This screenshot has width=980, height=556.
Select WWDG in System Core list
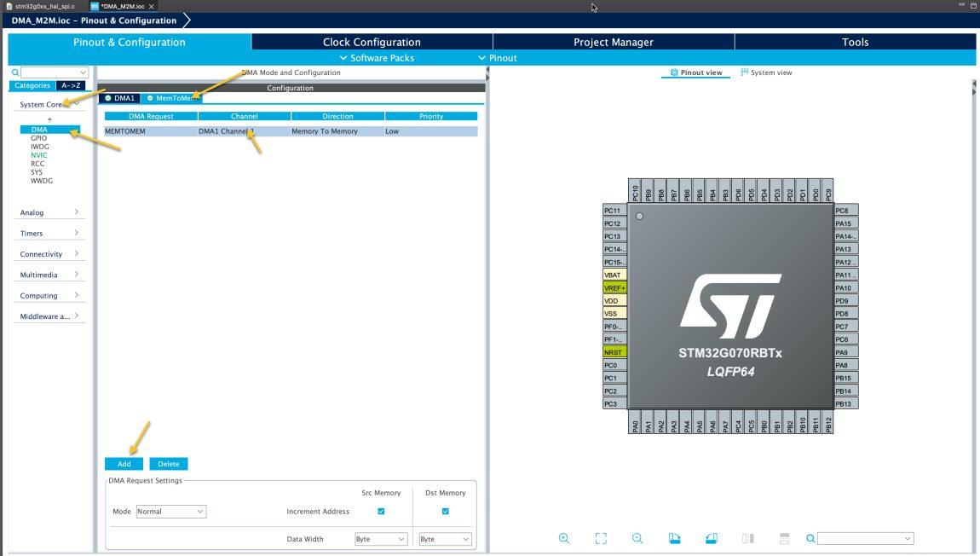click(42, 181)
